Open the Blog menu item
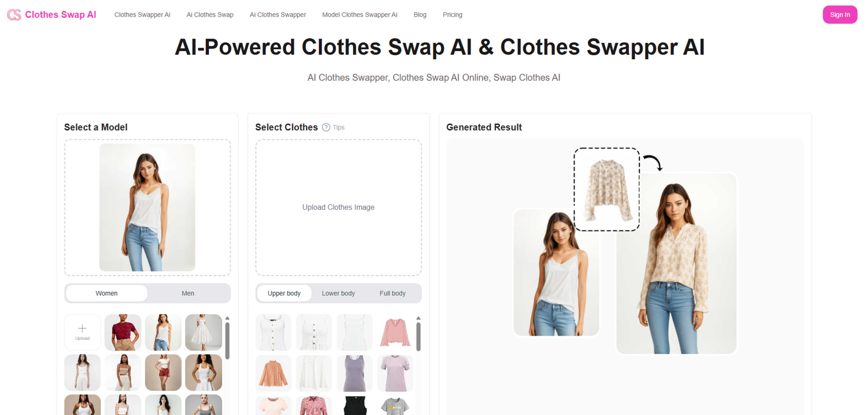Viewport: 868px width, 415px height. [420, 14]
